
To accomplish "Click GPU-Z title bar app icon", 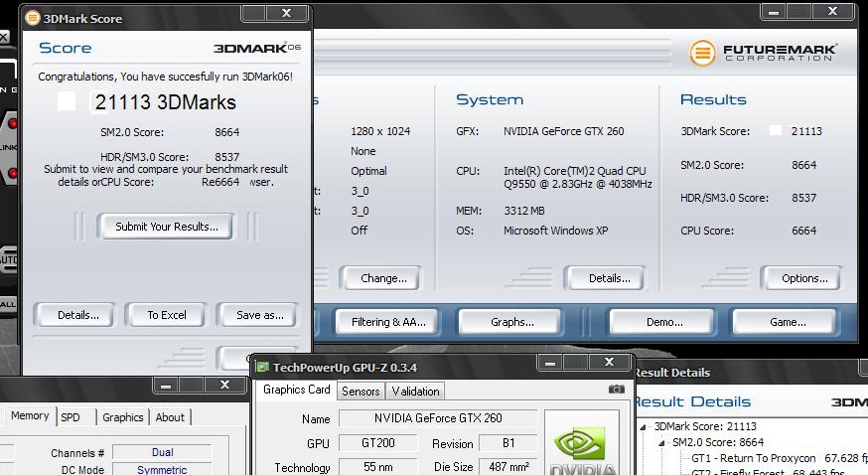I will [263, 367].
